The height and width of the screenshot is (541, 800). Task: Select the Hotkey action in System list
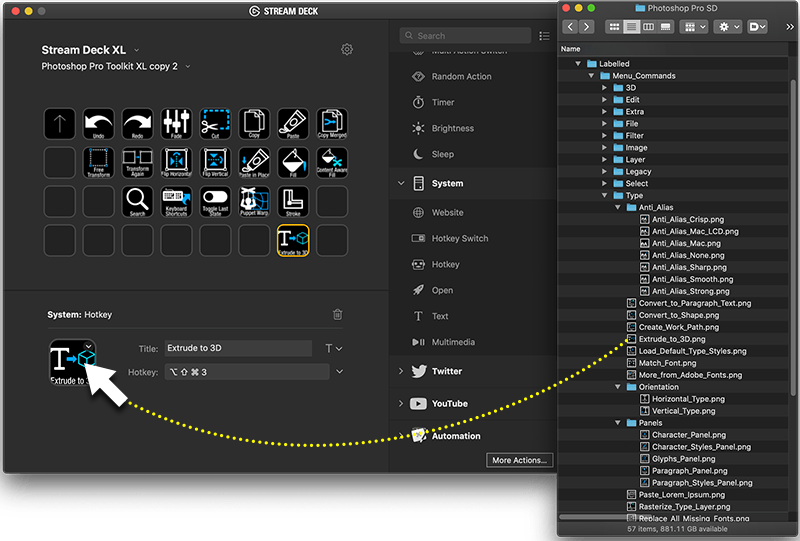click(436, 264)
